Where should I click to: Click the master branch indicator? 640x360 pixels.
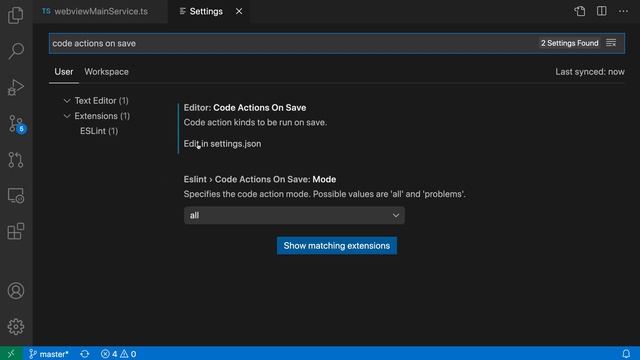(49, 354)
